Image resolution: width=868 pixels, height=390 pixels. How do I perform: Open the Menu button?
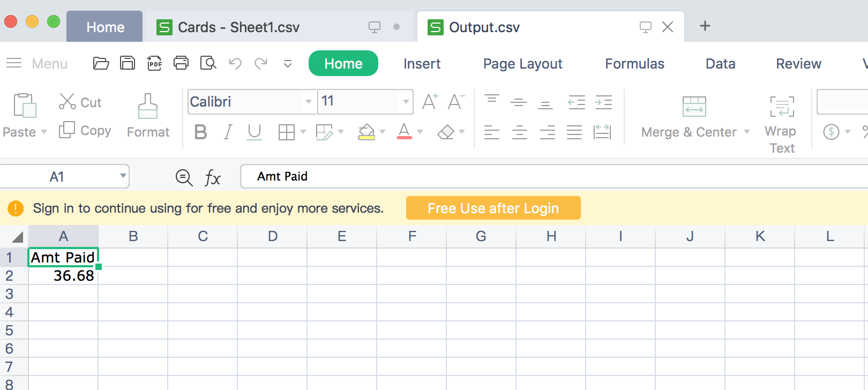[x=37, y=64]
